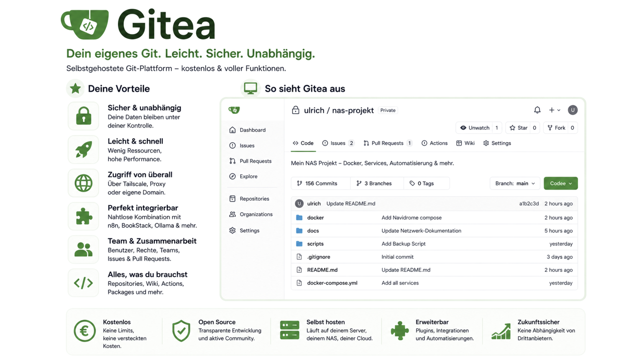Open the .gitignore file
This screenshot has width=644, height=362.
pos(318,257)
